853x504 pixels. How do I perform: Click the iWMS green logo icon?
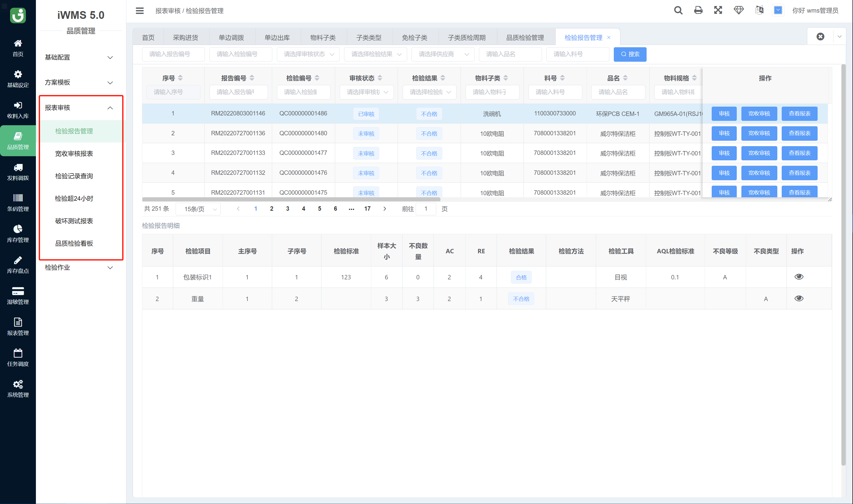click(18, 15)
